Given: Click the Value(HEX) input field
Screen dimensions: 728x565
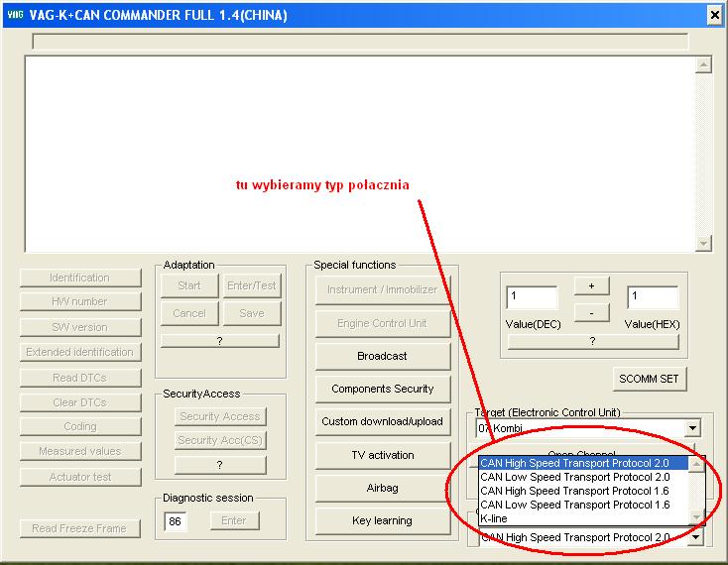Looking at the screenshot, I should click(652, 297).
